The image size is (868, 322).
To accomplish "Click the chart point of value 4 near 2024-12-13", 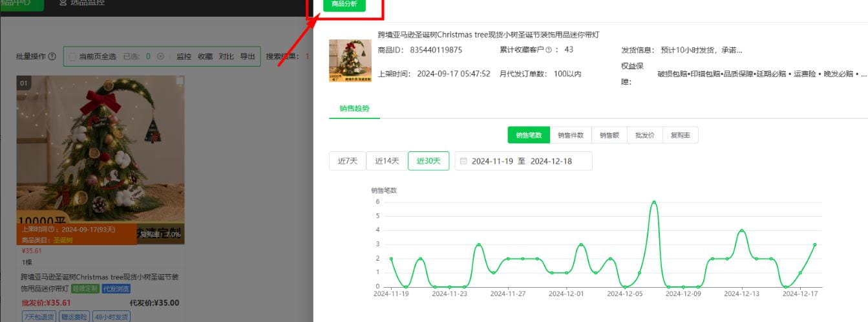I will coord(742,230).
